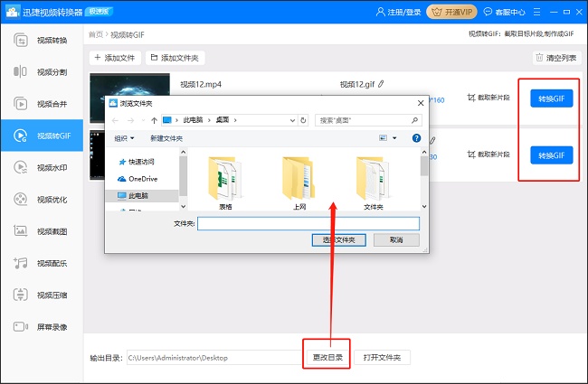Click the 打开文件夹 button

tap(382, 358)
